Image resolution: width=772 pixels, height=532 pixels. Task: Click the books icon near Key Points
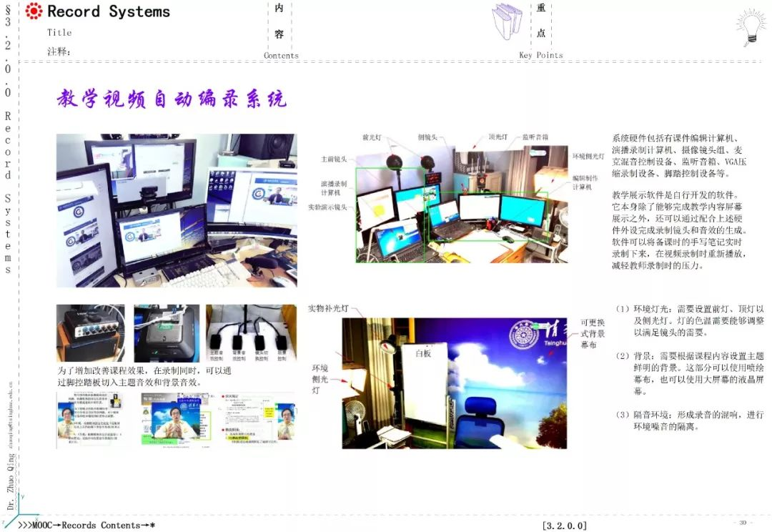507,21
